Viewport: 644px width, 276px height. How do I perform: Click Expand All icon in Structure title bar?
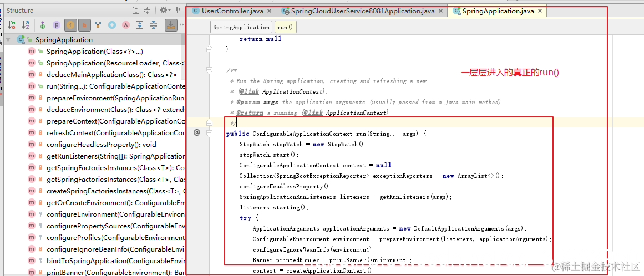(136, 10)
